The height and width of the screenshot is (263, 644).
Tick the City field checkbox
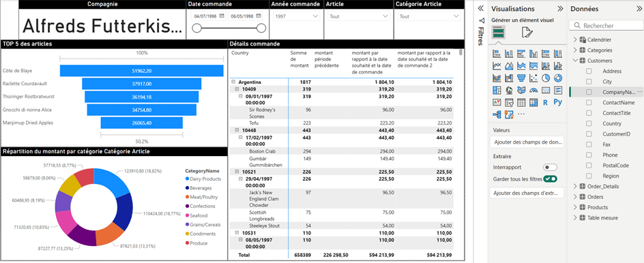[x=589, y=82]
